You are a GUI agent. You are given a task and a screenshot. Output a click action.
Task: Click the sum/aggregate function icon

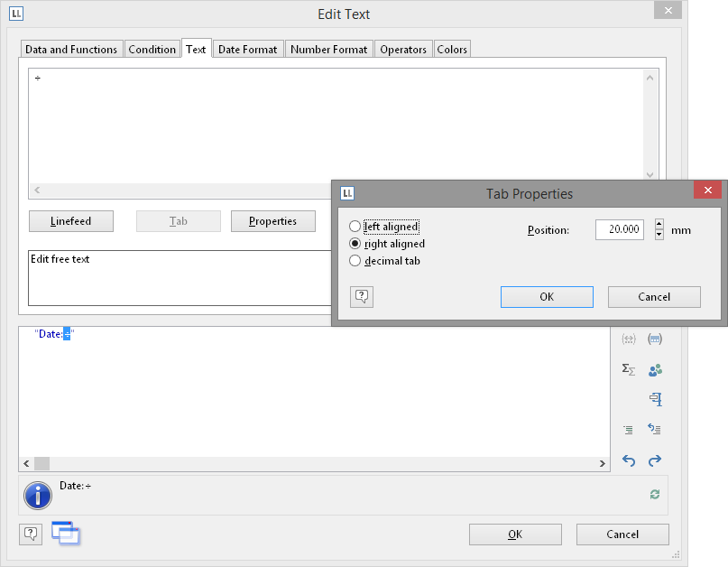(629, 369)
